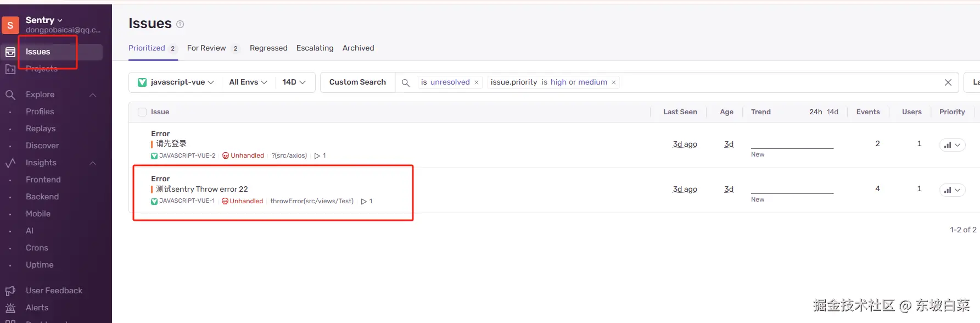This screenshot has height=323, width=980.
Task: Click the Users column header
Action: [x=912, y=112]
